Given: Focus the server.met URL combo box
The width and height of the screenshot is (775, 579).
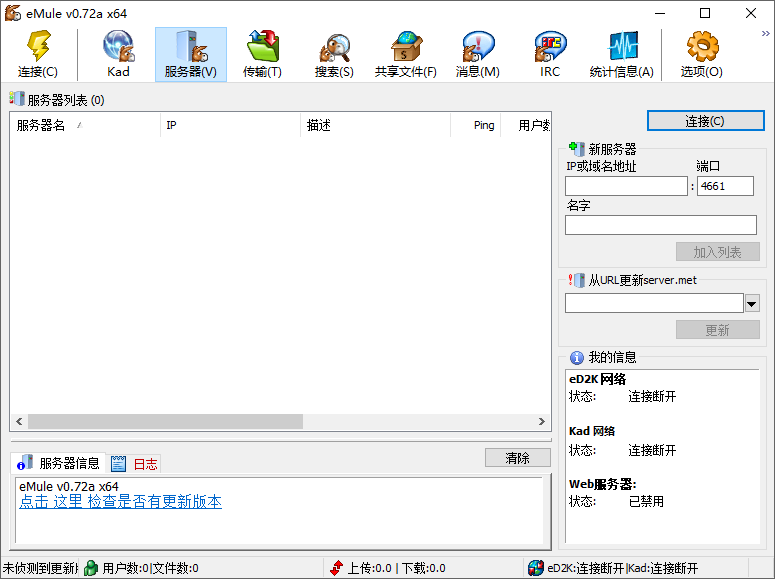Looking at the screenshot, I should coord(654,303).
